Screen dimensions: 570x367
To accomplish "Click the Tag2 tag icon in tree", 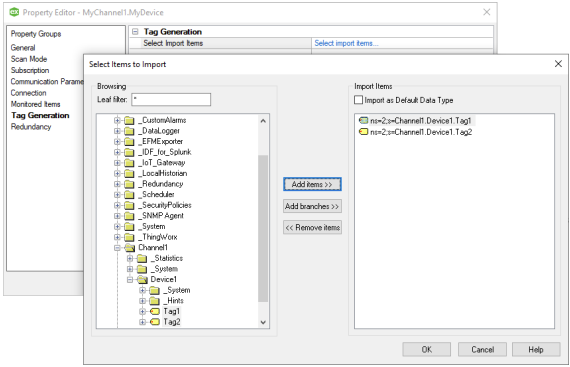I will pyautogui.click(x=155, y=322).
